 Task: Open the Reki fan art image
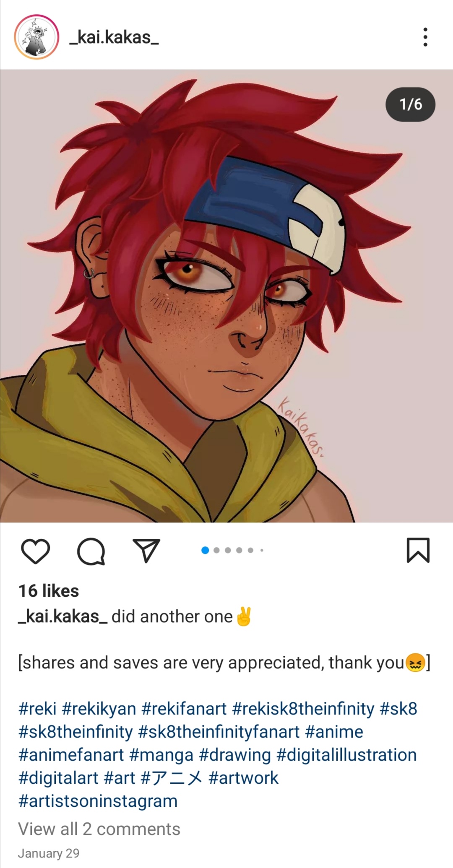tap(226, 296)
